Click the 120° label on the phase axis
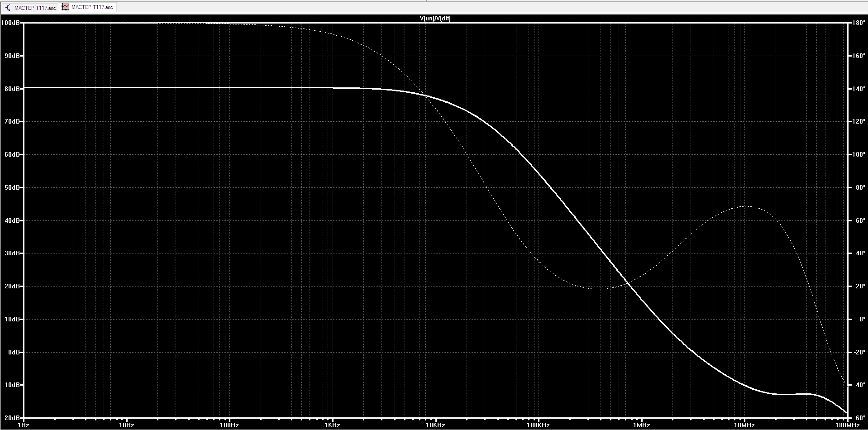This screenshot has height=430, width=868. 858,121
